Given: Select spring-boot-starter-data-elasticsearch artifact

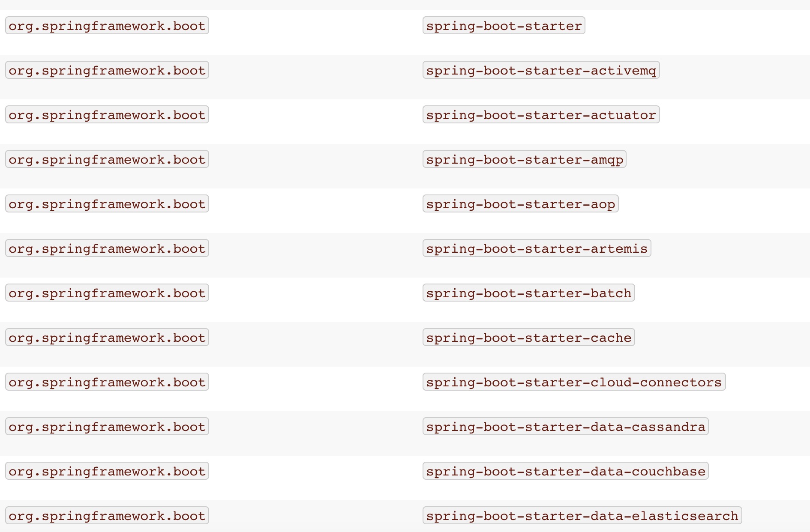Looking at the screenshot, I should [582, 516].
